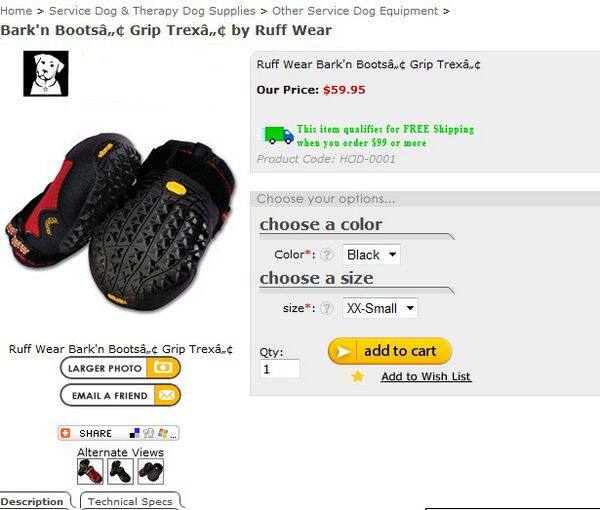Image resolution: width=600 pixels, height=510 pixels.
Task: Click into the Qty input field
Action: [x=280, y=369]
